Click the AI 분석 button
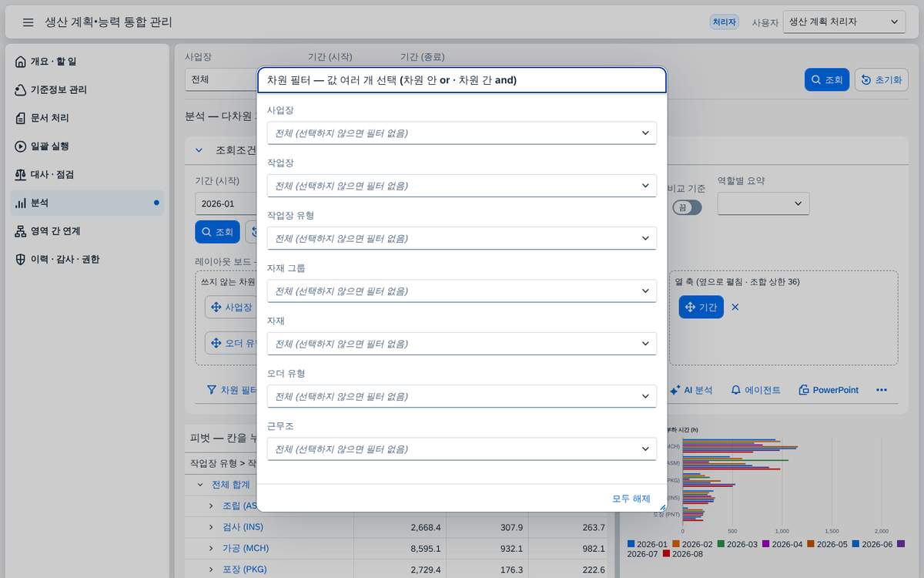 click(x=691, y=391)
